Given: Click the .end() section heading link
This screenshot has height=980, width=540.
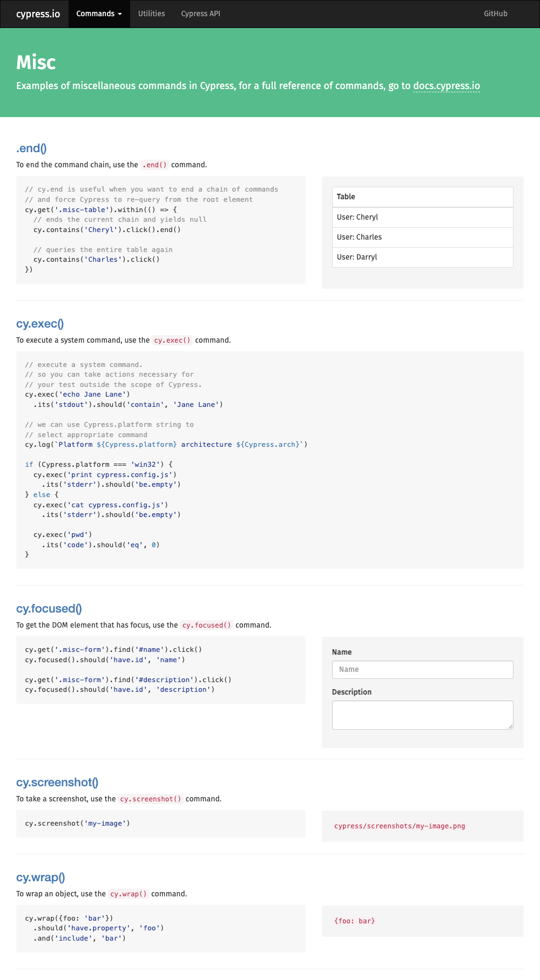Looking at the screenshot, I should pyautogui.click(x=31, y=148).
